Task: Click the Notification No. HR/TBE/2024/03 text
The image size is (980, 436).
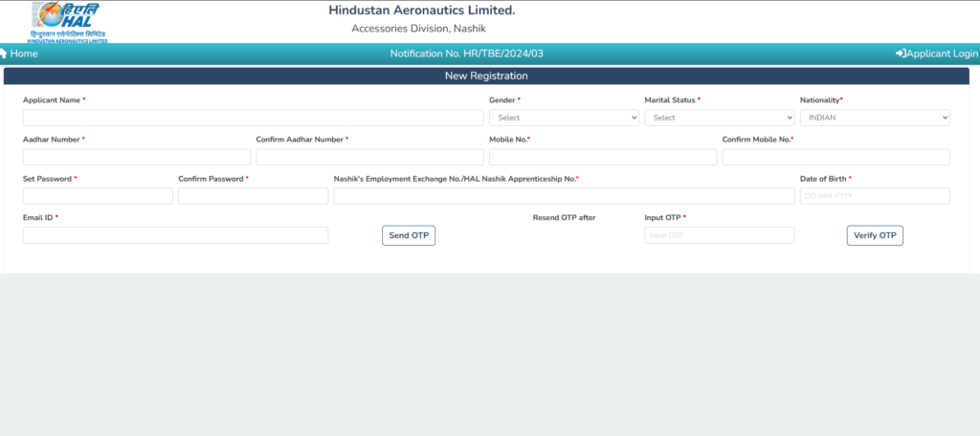Action: coord(467,54)
